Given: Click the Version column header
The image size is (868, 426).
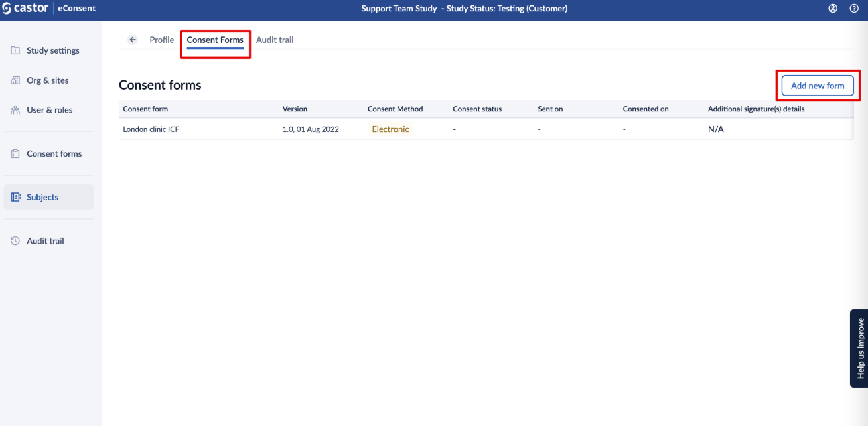Looking at the screenshot, I should (x=295, y=109).
